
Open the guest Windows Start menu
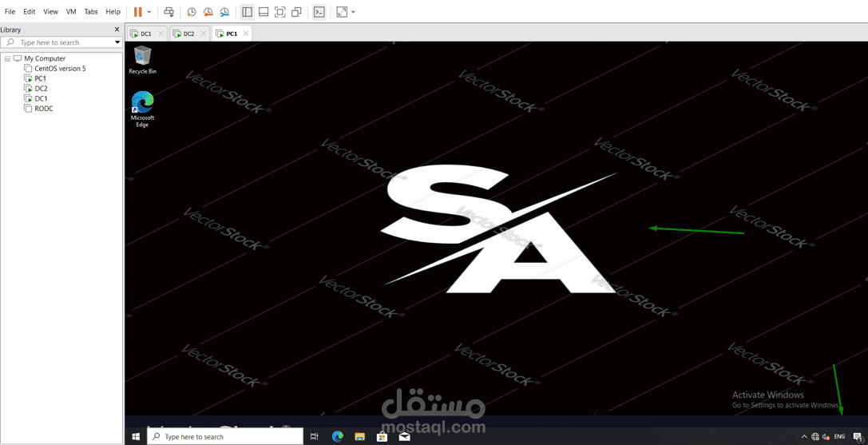click(x=136, y=437)
